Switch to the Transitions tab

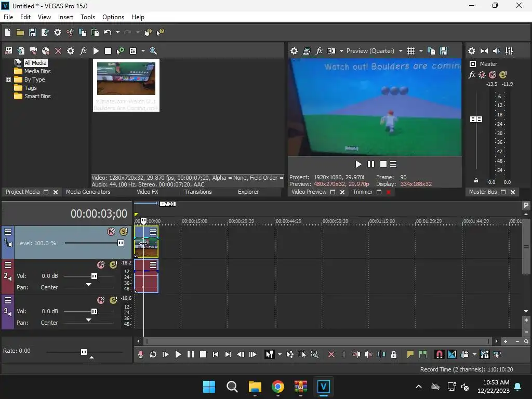coord(198,192)
